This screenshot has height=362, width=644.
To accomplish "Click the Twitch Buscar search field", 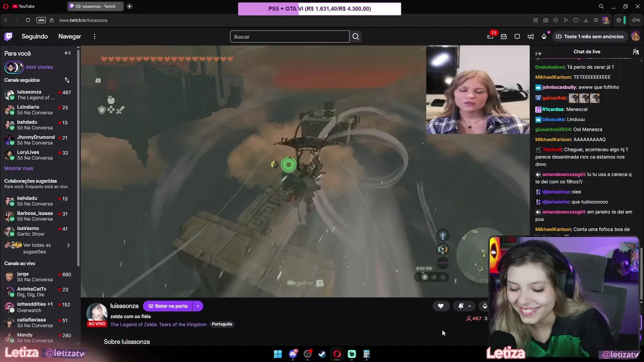I will 289,36.
